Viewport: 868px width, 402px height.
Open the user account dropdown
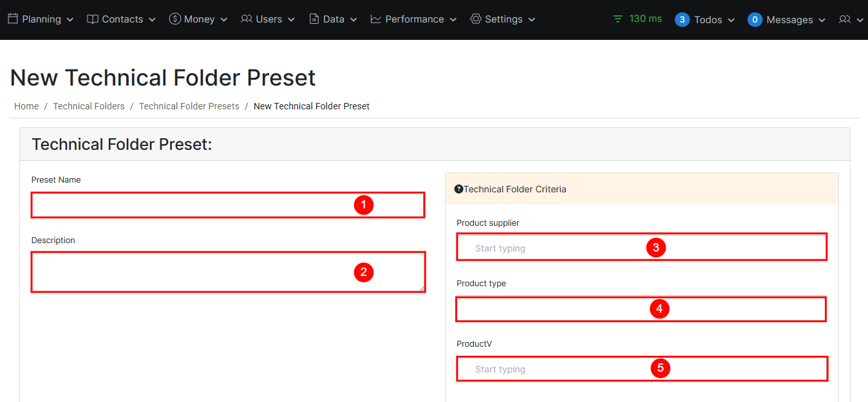click(851, 20)
